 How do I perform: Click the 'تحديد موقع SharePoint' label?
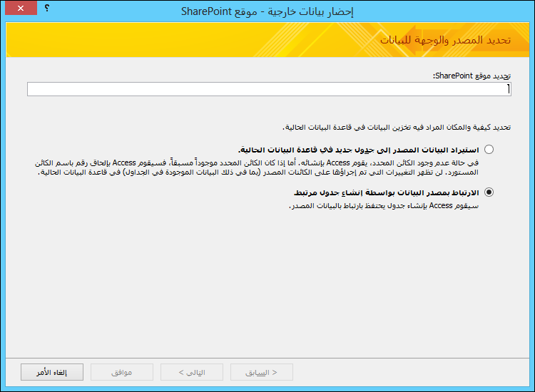472,76
